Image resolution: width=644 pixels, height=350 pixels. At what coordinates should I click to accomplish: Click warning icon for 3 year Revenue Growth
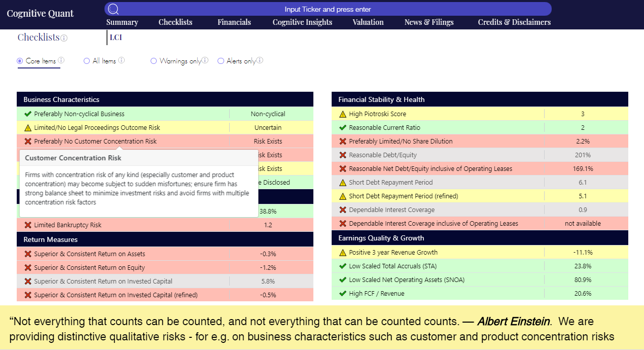343,253
